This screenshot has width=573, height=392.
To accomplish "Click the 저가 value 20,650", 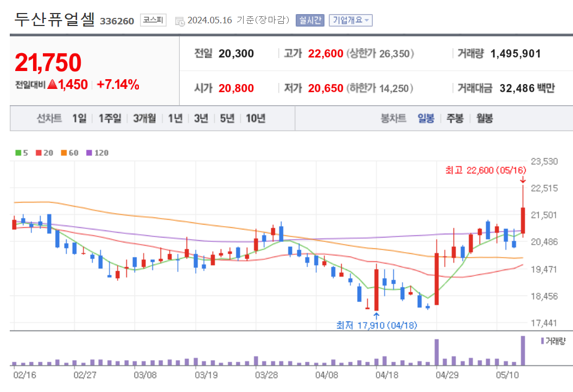I will [x=326, y=88].
